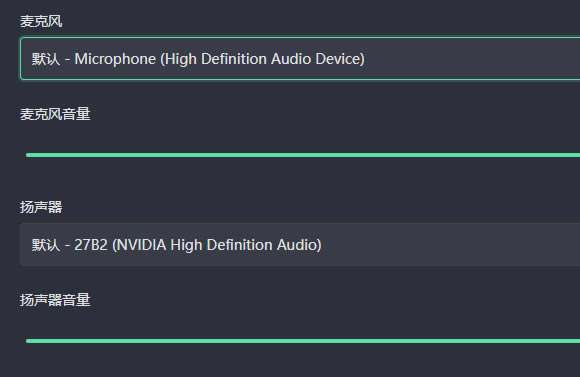Focus the green-outlined microphone combo box
Image resolution: width=580 pixels, height=377 pixels.
(x=300, y=58)
